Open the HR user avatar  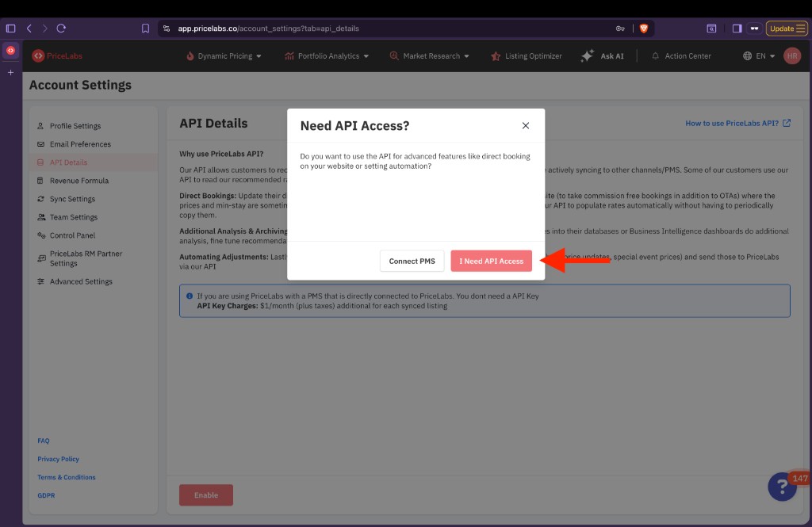[x=792, y=56]
